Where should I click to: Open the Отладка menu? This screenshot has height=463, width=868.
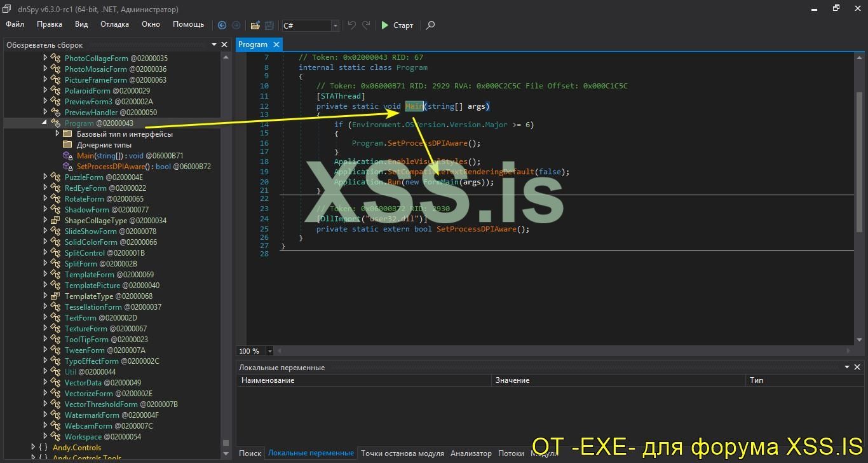tap(114, 24)
